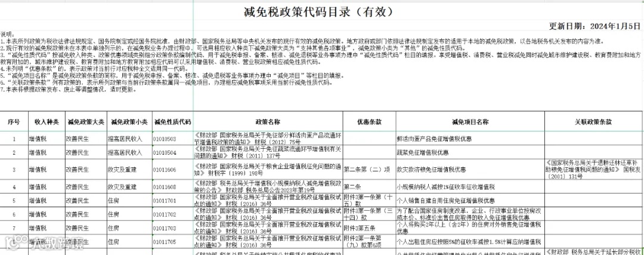Select the policy name ending 财税〔2012〕75号
This screenshot has width=644, height=255.
pyautogui.click(x=268, y=139)
